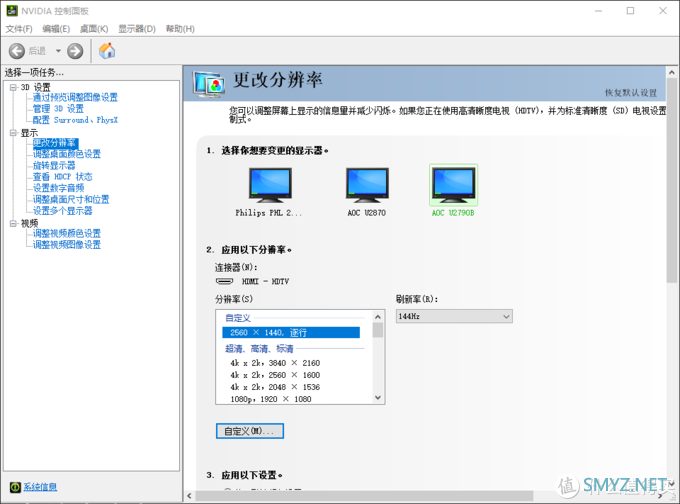Screen dimensions: 680x504
Task: Collapse the 显示 tree node
Action: (13, 133)
